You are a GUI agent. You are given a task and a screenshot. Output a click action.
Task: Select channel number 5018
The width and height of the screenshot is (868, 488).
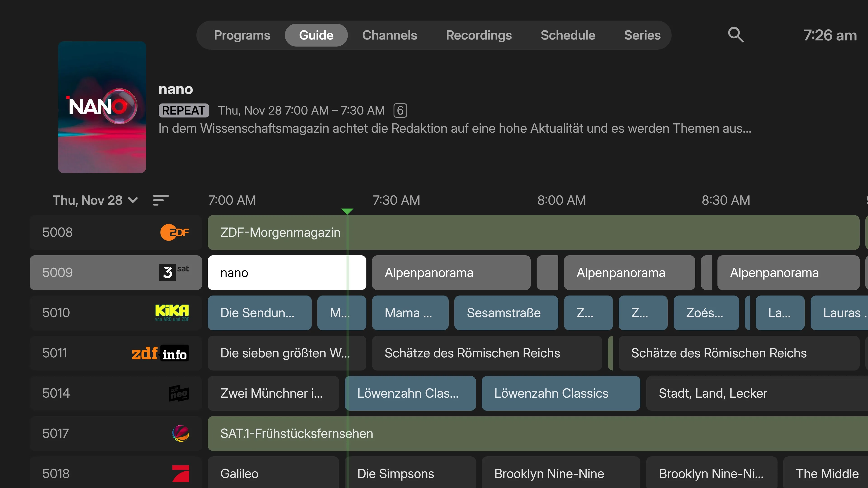pyautogui.click(x=56, y=474)
